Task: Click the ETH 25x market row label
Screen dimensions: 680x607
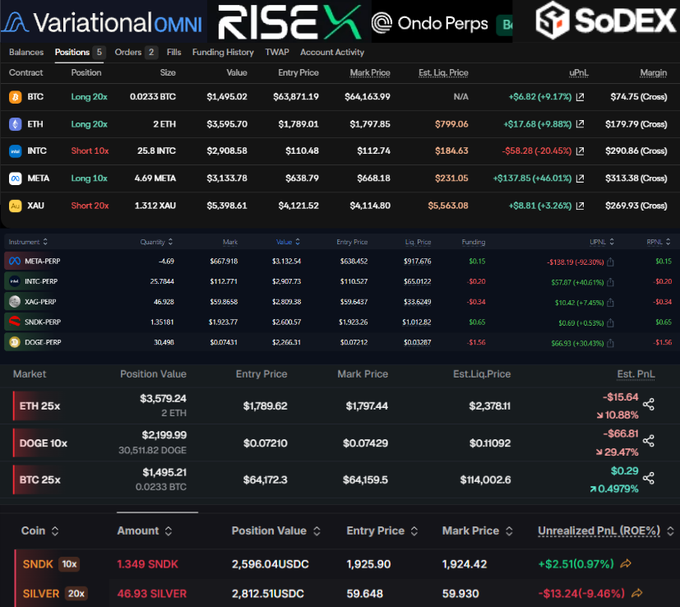Action: [40, 406]
